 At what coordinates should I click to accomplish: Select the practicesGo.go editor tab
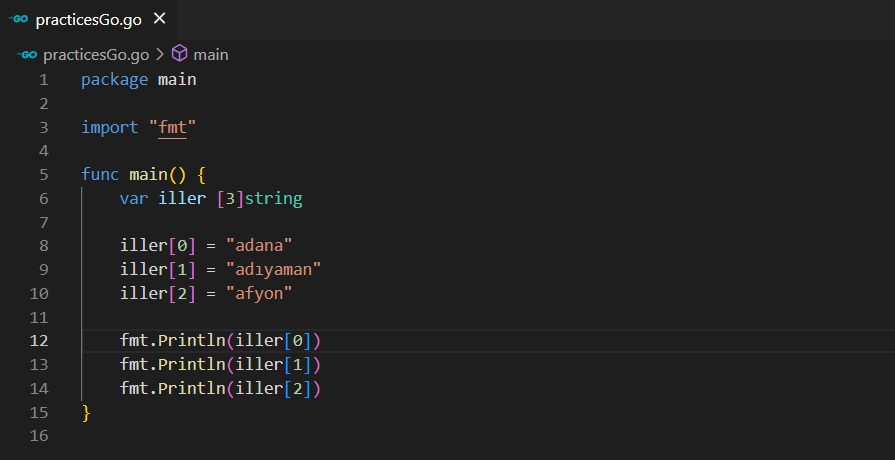[90, 19]
